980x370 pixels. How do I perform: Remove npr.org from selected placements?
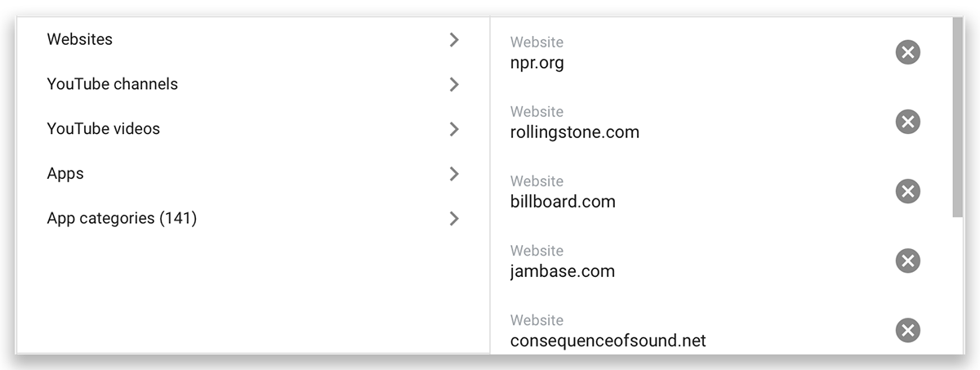[907, 52]
